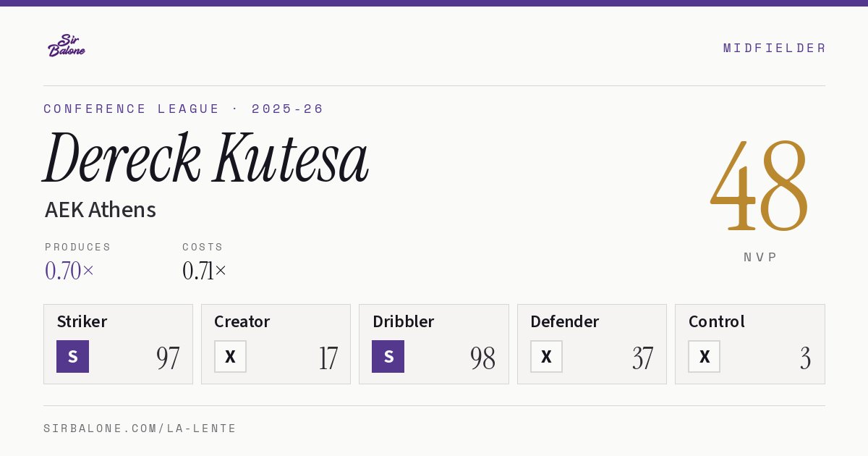Click the gold 48 NVP score

(x=759, y=185)
